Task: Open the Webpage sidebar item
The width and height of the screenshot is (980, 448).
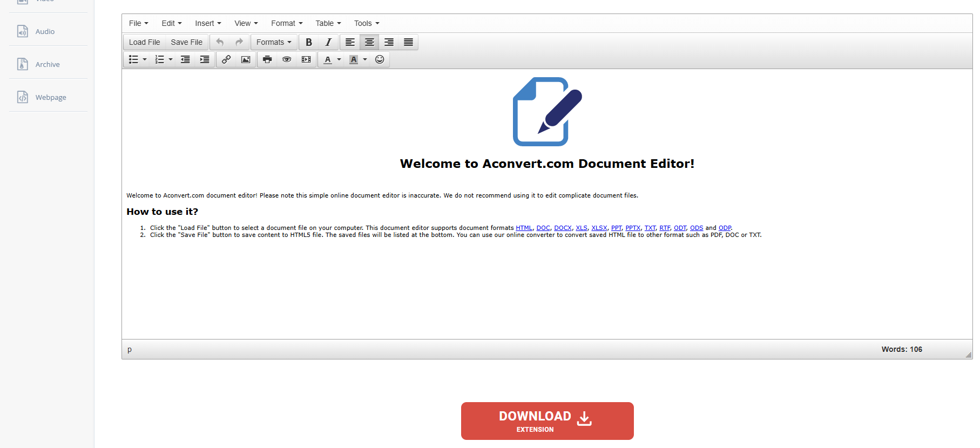Action: pyautogui.click(x=48, y=97)
